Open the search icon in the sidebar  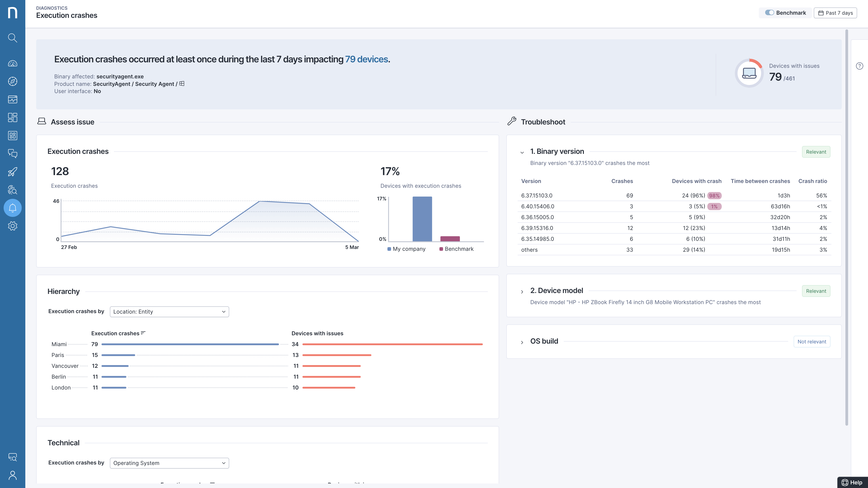[x=12, y=38]
